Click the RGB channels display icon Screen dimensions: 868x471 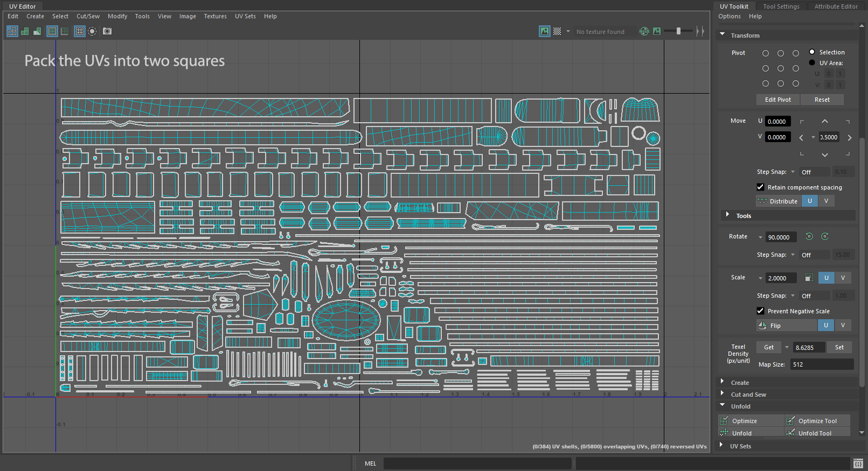(x=644, y=31)
